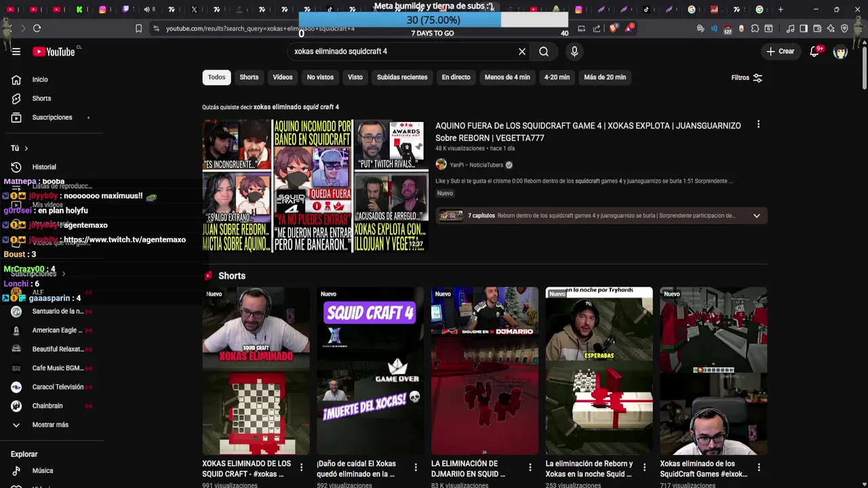Open the browser extensions puzzle icon

[755, 28]
